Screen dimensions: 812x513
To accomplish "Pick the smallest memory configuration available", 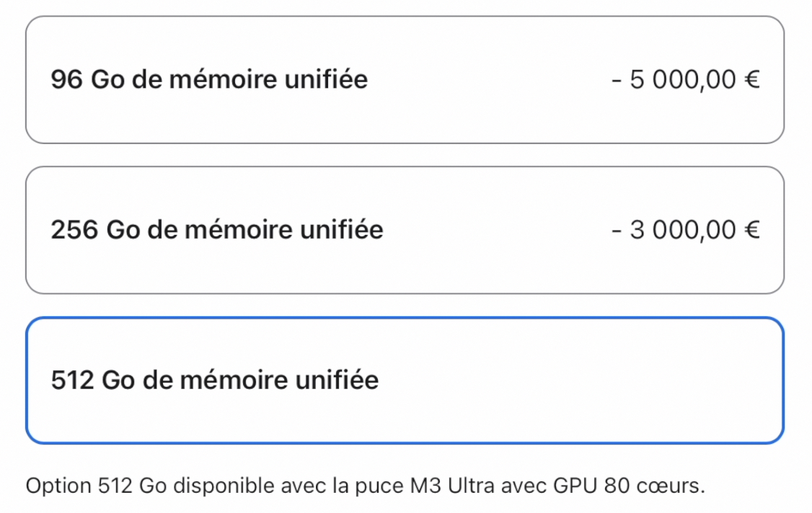I will [406, 79].
